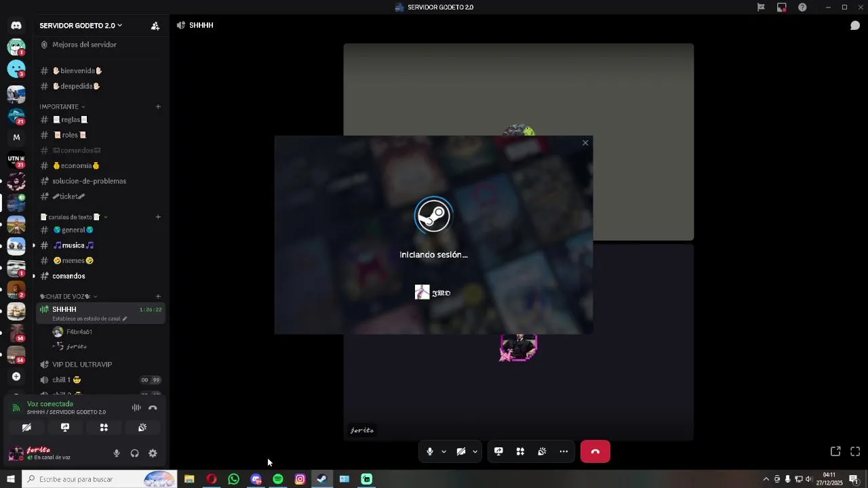Toggle noise suppression waveform icon

pos(136,407)
